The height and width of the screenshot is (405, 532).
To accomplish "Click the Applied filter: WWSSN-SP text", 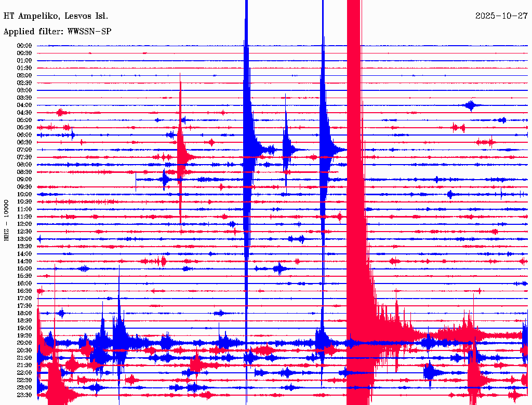I will coord(57,32).
